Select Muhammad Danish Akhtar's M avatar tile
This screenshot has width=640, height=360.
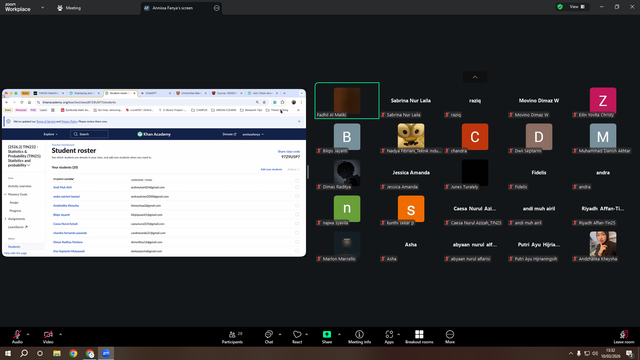[603, 137]
